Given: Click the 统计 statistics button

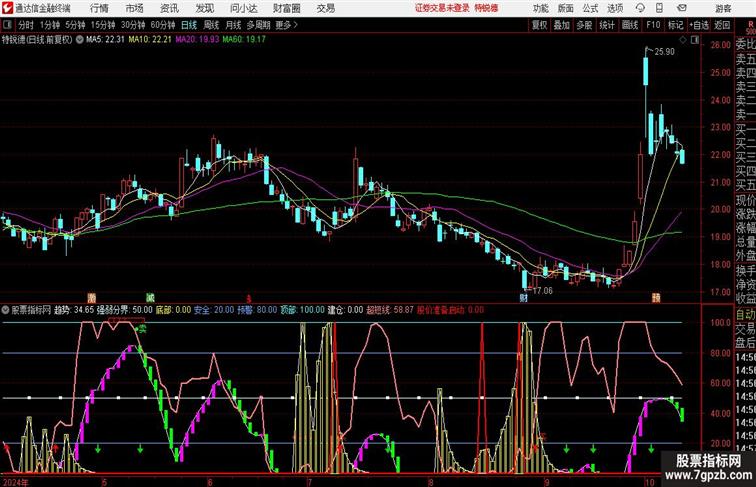Looking at the screenshot, I should click(607, 25).
